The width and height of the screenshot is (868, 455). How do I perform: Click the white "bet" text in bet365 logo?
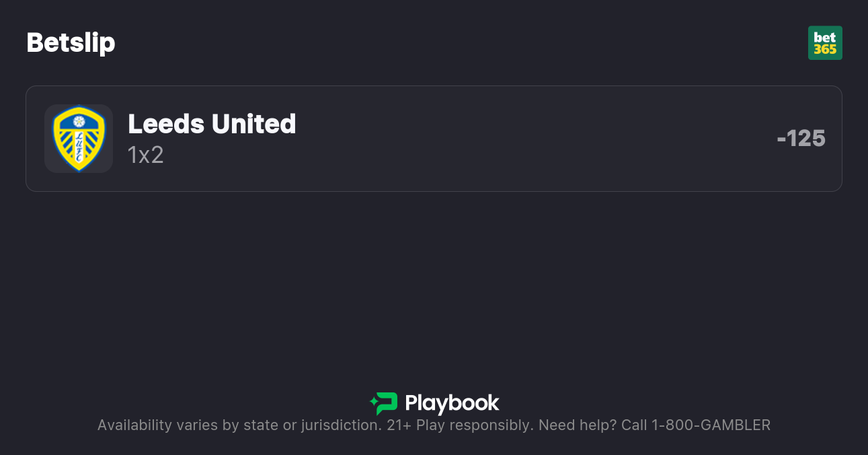[x=825, y=37]
